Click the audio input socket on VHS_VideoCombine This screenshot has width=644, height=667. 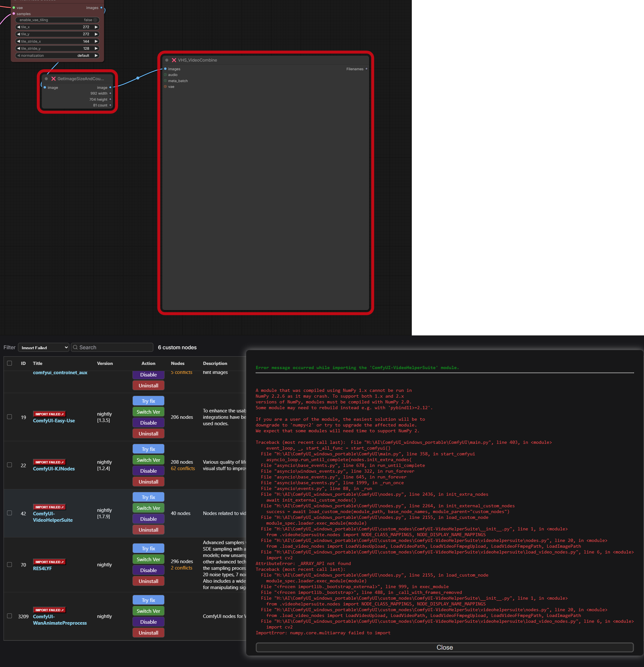pyautogui.click(x=165, y=75)
